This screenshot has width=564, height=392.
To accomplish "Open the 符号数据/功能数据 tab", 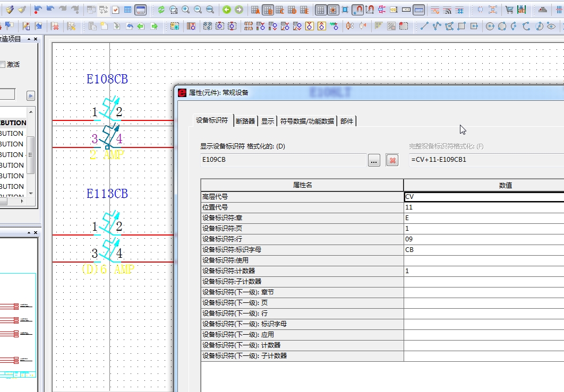I will tap(307, 121).
